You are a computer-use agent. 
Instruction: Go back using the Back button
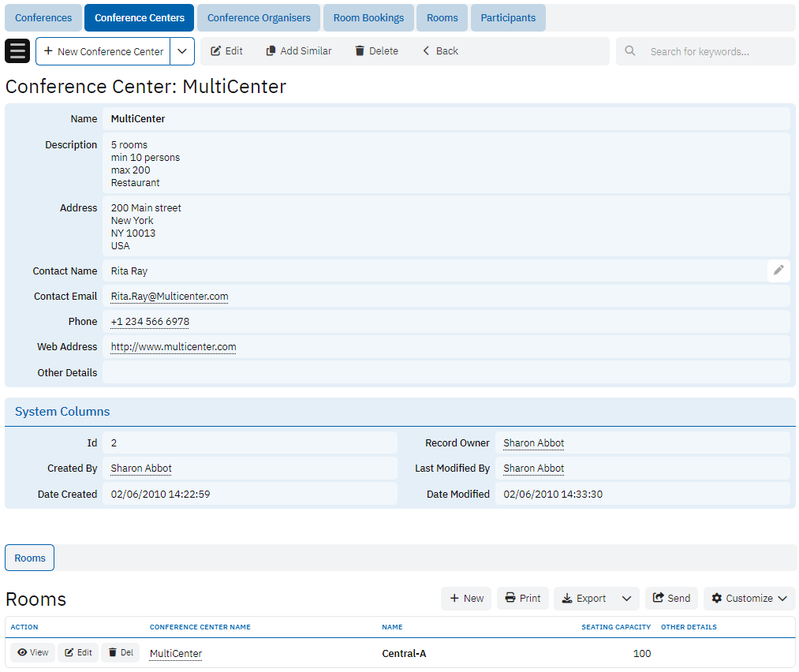440,51
